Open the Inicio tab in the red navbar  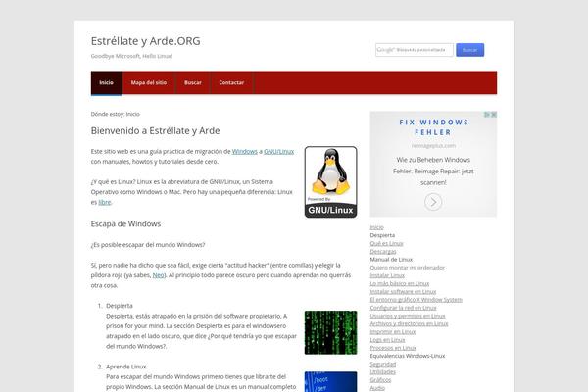coord(106,83)
